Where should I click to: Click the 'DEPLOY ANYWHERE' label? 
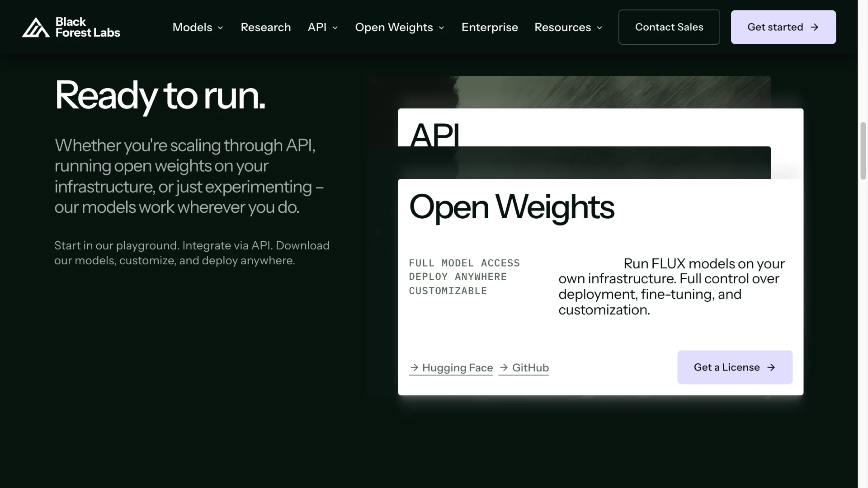pos(458,277)
